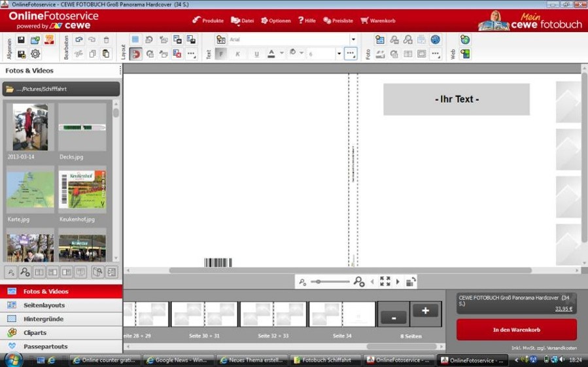Click rotate right icon in Layout group
This screenshot has width=588, height=367.
pyautogui.click(x=150, y=54)
